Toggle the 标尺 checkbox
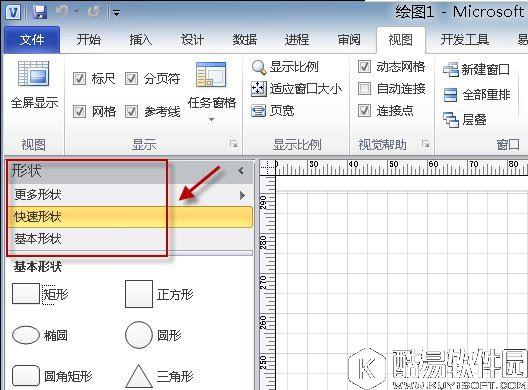 pyautogui.click(x=79, y=79)
